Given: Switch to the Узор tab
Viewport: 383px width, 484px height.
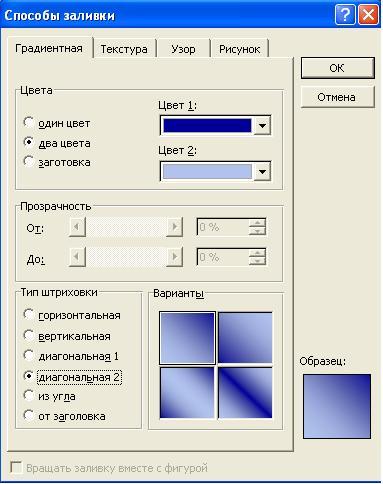Looking at the screenshot, I should click(x=183, y=49).
